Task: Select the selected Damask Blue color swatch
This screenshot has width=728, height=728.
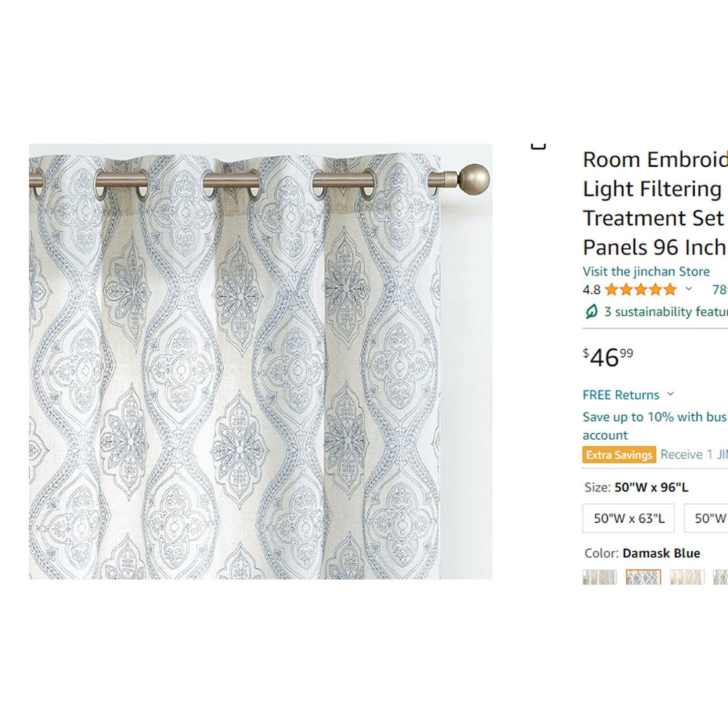Action: point(643,577)
